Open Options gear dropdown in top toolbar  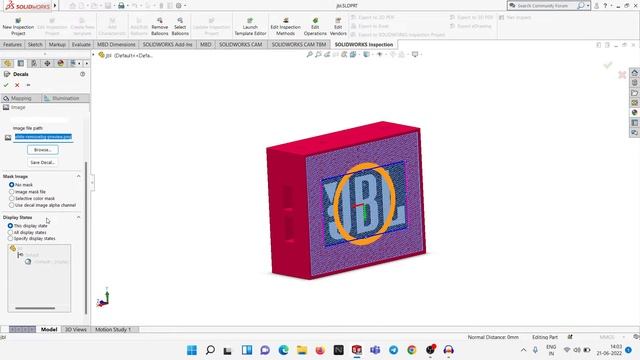pyautogui.click(x=185, y=6)
